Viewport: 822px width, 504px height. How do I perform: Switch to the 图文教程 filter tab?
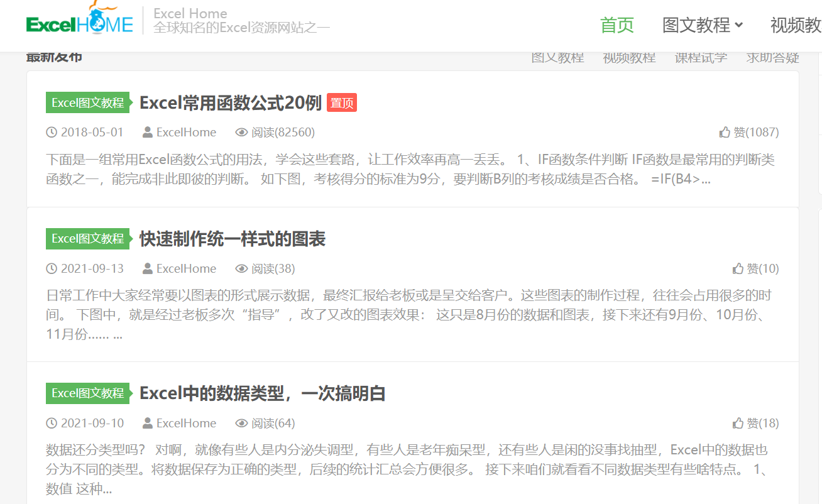[557, 58]
